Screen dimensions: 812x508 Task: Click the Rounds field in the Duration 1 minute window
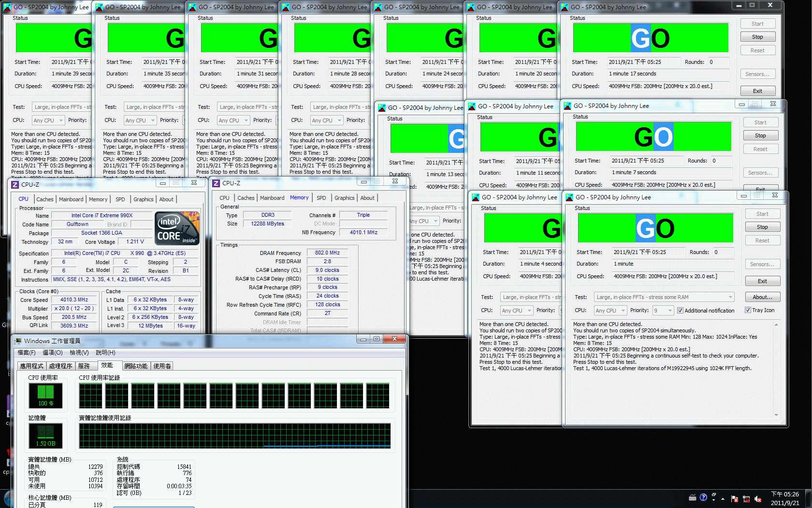point(724,252)
